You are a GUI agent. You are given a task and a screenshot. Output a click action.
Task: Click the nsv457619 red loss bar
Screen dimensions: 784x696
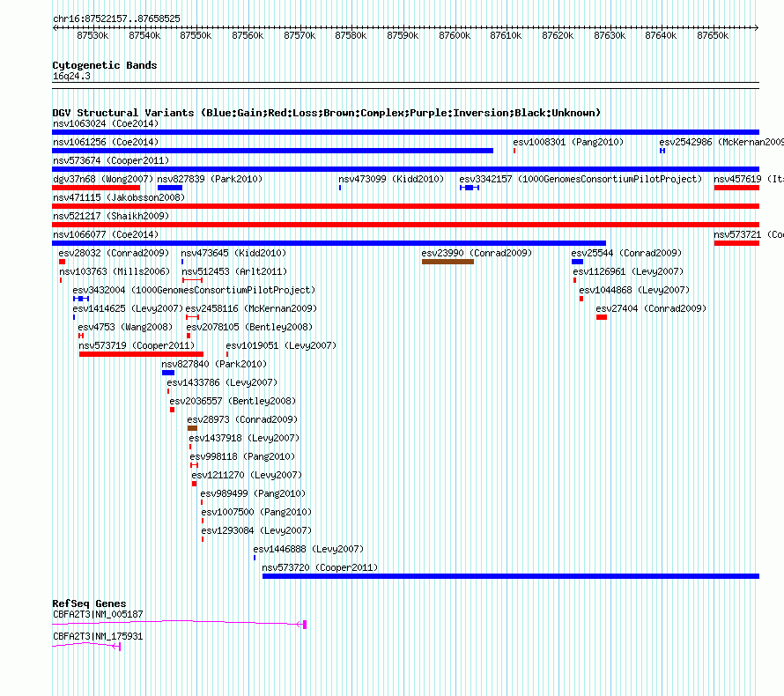pyautogui.click(x=736, y=188)
